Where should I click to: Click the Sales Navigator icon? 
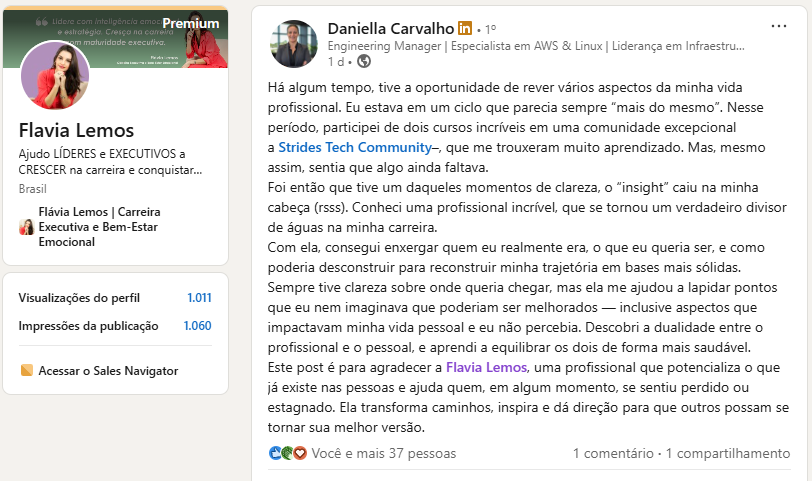click(27, 370)
